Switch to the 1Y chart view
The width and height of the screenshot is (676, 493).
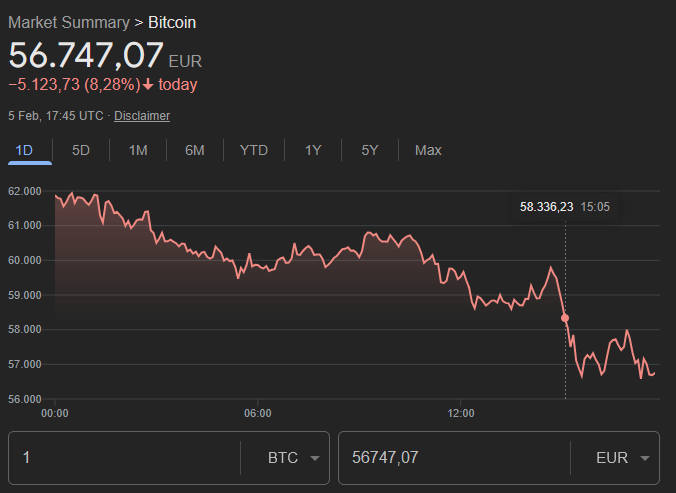pos(313,150)
